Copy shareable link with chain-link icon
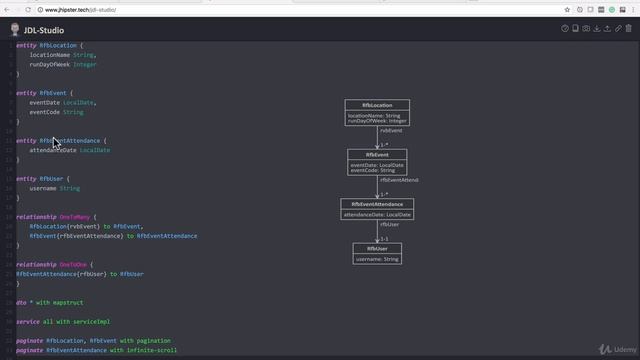This screenshot has width=640, height=360. click(618, 28)
